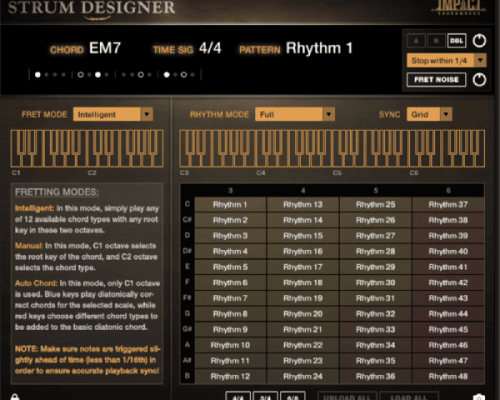Select the Rhythm 2 cell
Image resolution: width=500 pixels, height=400 pixels.
230,220
